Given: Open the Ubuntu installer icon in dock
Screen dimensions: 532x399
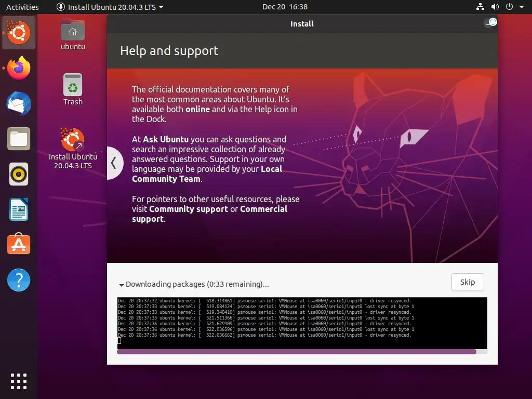Looking at the screenshot, I should pos(19,33).
